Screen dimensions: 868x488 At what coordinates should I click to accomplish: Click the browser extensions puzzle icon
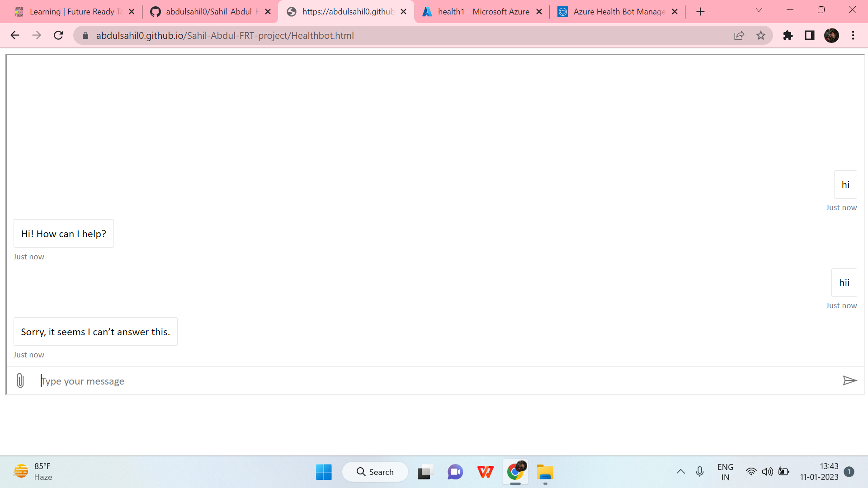point(788,35)
